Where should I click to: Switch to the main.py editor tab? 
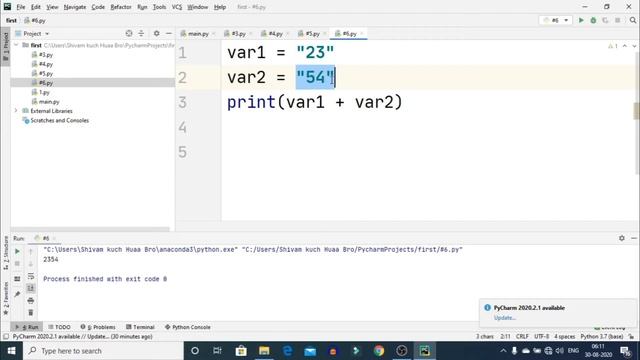(198, 34)
